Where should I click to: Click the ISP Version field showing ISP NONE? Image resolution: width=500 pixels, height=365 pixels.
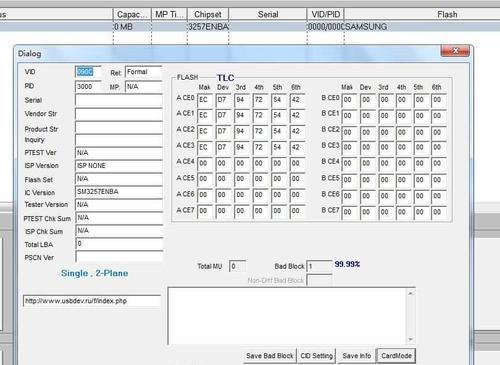click(119, 166)
